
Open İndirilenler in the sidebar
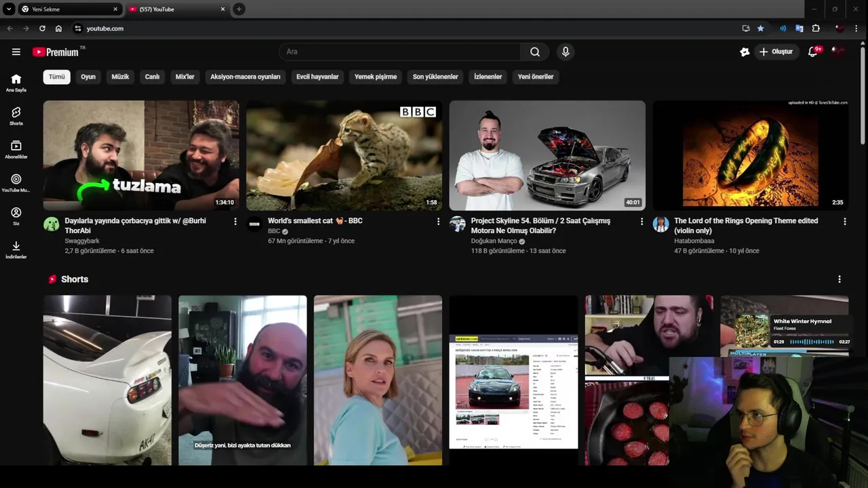pos(16,249)
